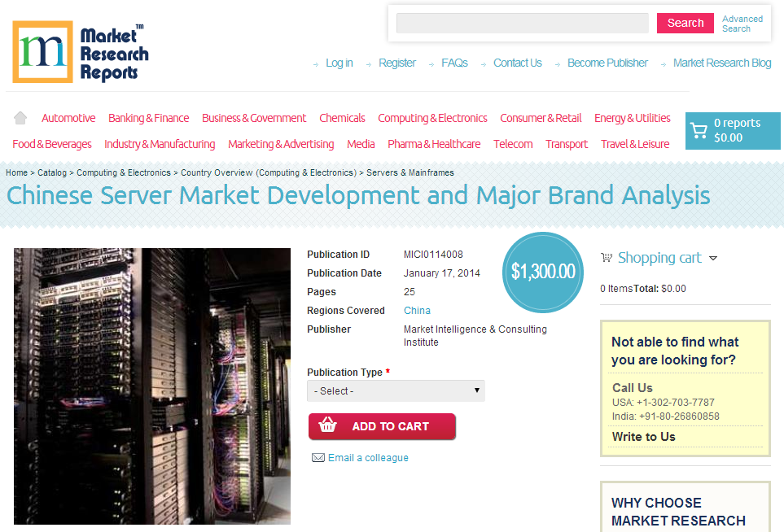This screenshot has width=784, height=532.
Task: Visit the Market Research Blog link
Action: click(722, 63)
